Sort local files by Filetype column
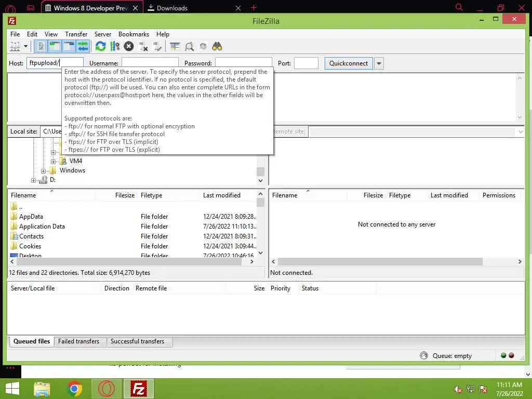This screenshot has width=532, height=399. [169, 195]
